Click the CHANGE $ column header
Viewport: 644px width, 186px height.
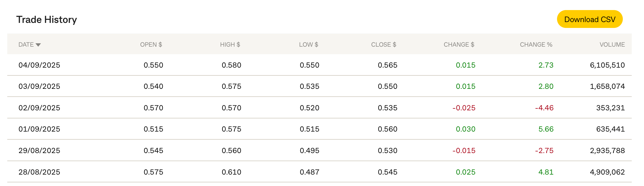(459, 45)
